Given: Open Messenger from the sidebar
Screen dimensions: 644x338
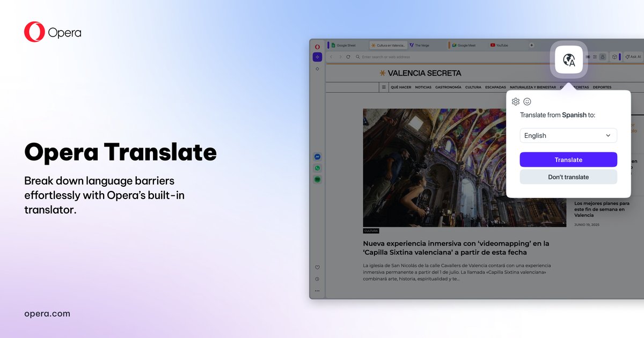Looking at the screenshot, I should pyautogui.click(x=318, y=157).
